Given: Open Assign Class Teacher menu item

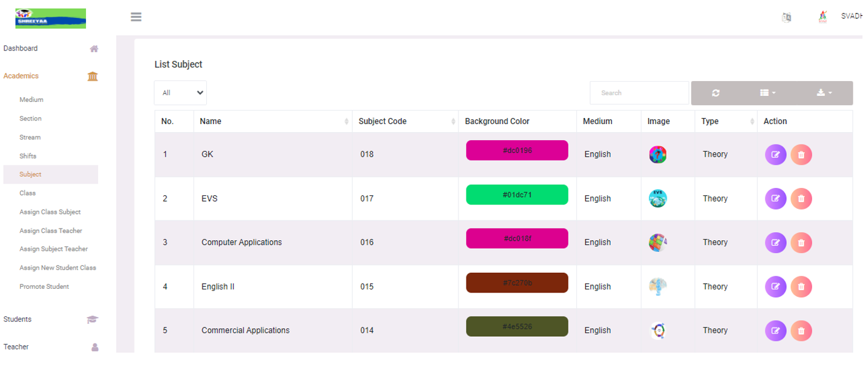Looking at the screenshot, I should pos(50,230).
